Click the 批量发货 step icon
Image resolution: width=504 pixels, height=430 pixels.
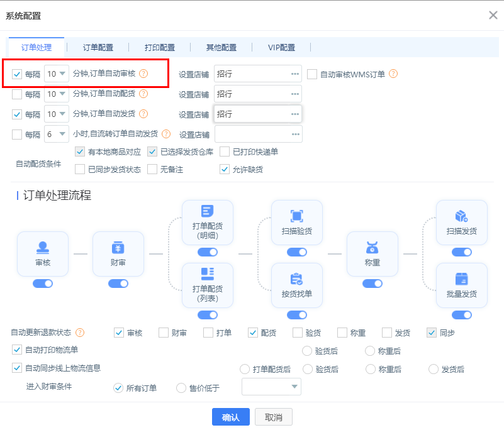[462, 278]
